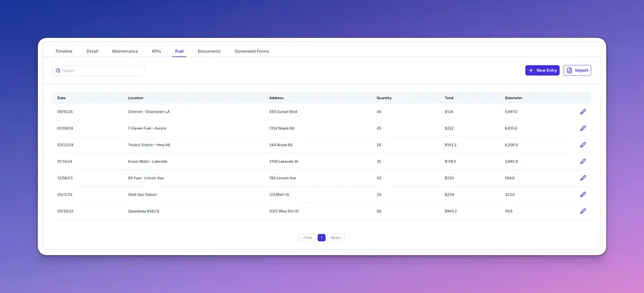Click the Total column header

pyautogui.click(x=449, y=98)
